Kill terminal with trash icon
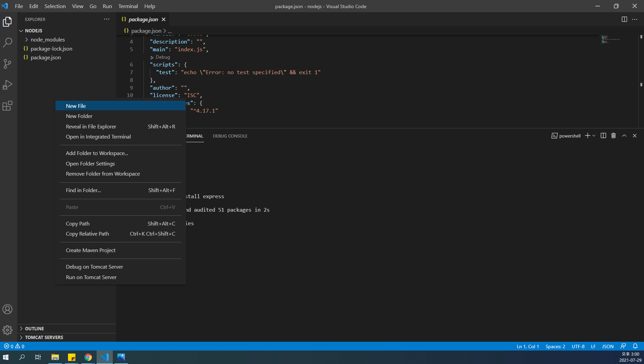The height and width of the screenshot is (364, 644). [613, 135]
